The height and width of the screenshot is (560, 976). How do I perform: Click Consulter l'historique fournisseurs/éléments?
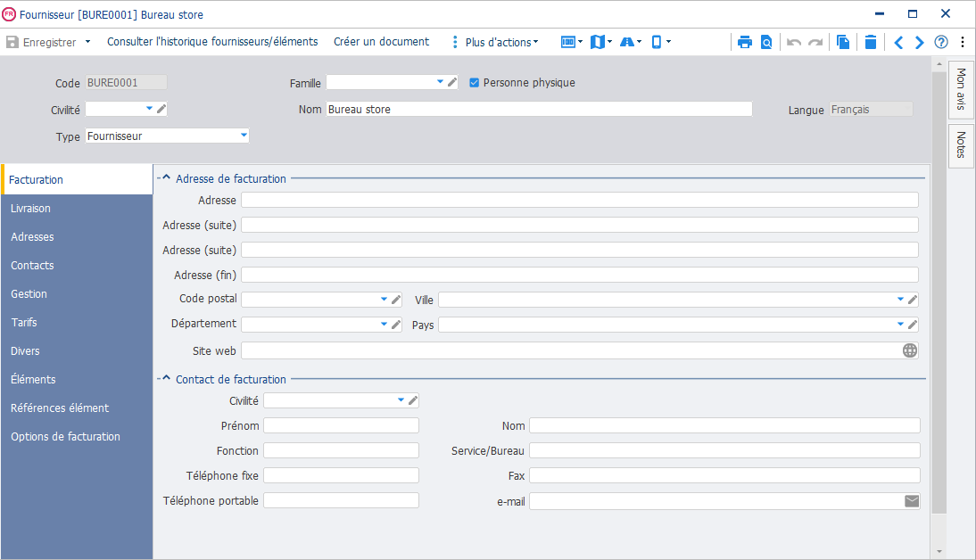[212, 42]
